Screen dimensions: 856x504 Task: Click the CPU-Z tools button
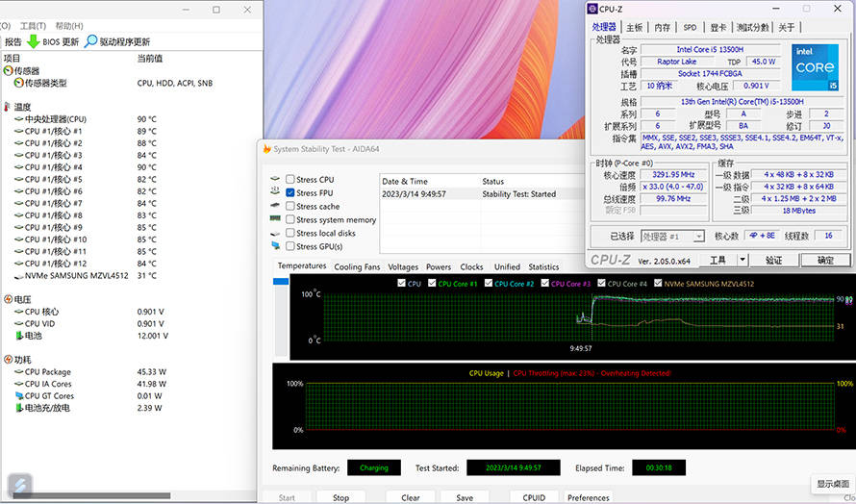pos(718,260)
